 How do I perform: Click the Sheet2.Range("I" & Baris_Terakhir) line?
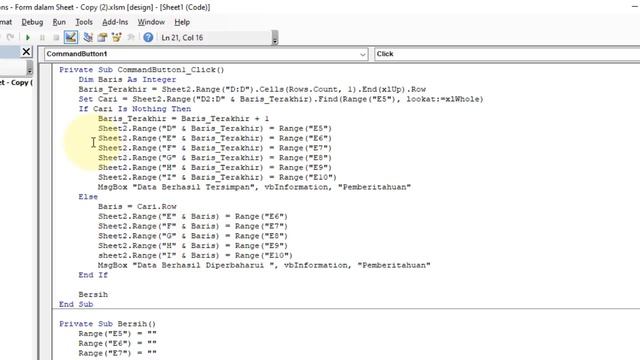[217, 178]
